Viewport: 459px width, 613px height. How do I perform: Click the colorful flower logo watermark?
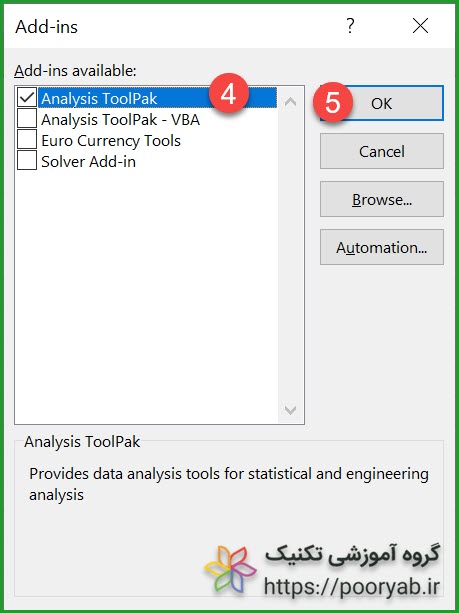231,570
